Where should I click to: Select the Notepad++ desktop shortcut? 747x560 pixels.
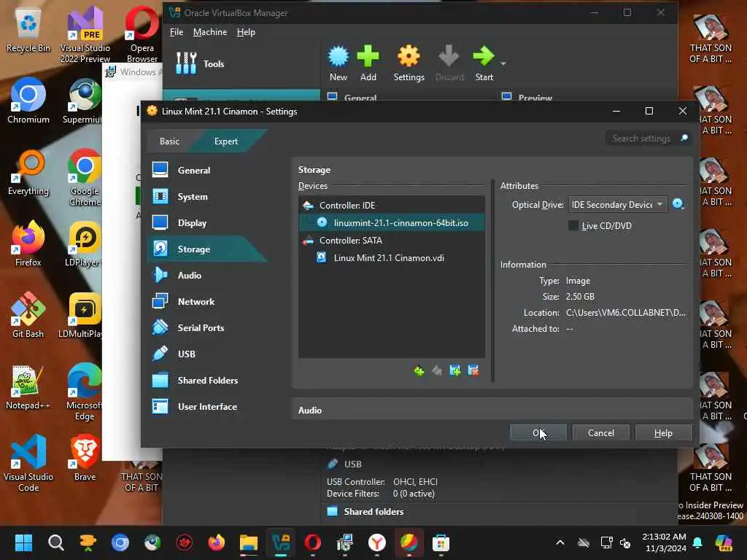point(28,386)
